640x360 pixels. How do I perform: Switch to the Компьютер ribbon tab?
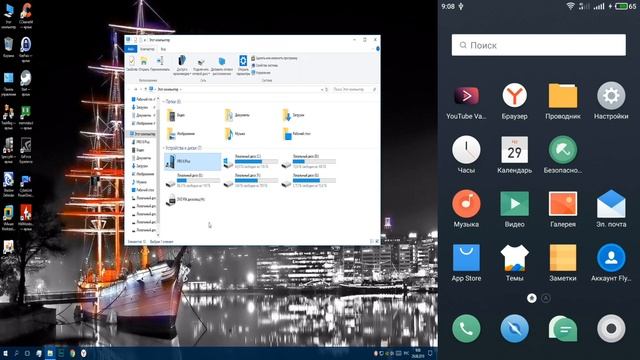[x=147, y=49]
